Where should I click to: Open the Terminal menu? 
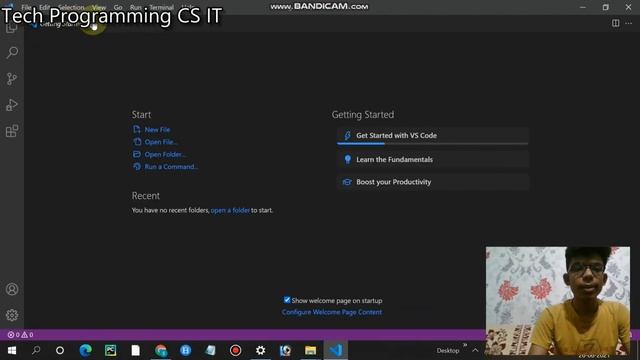(x=161, y=7)
